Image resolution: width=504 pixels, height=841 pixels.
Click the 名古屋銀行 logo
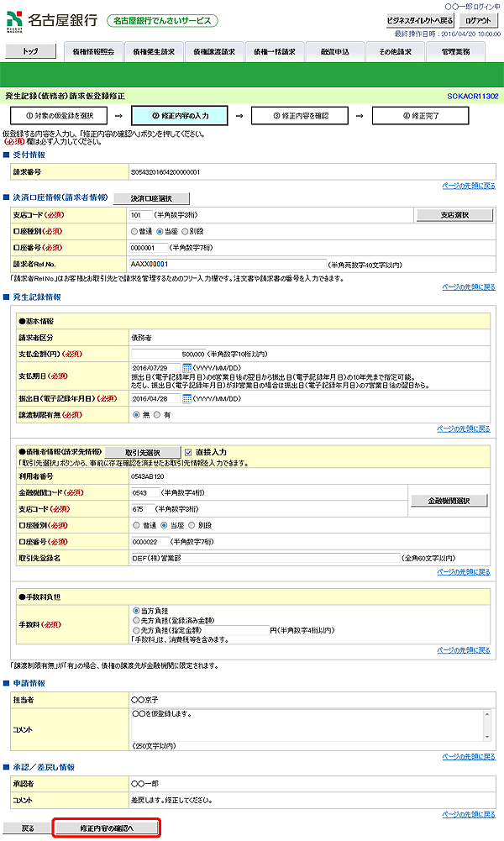(52, 21)
